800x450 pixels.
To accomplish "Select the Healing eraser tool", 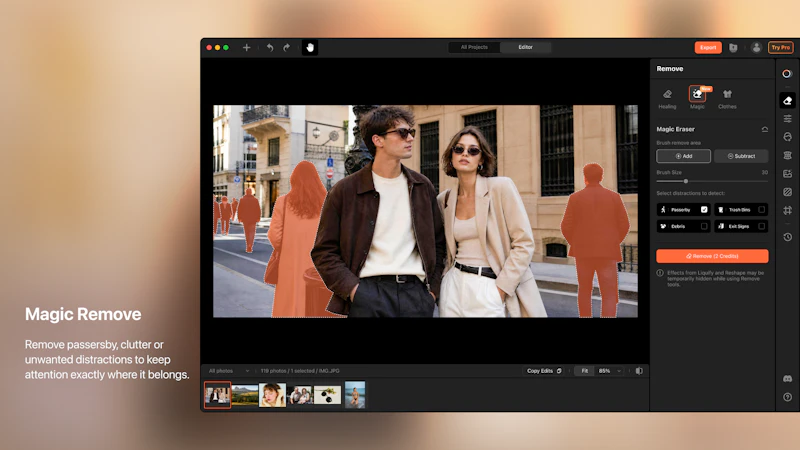I will (x=667, y=98).
